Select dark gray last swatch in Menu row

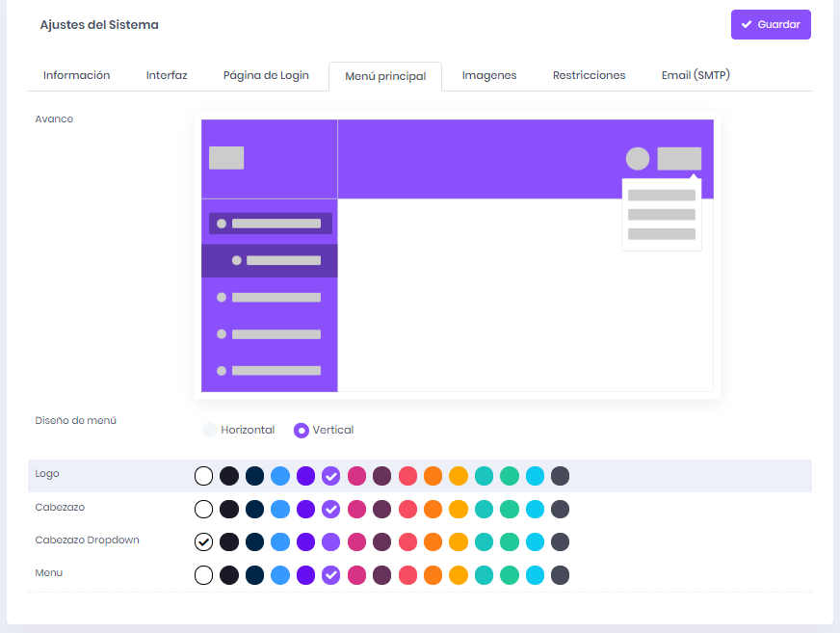click(x=560, y=575)
